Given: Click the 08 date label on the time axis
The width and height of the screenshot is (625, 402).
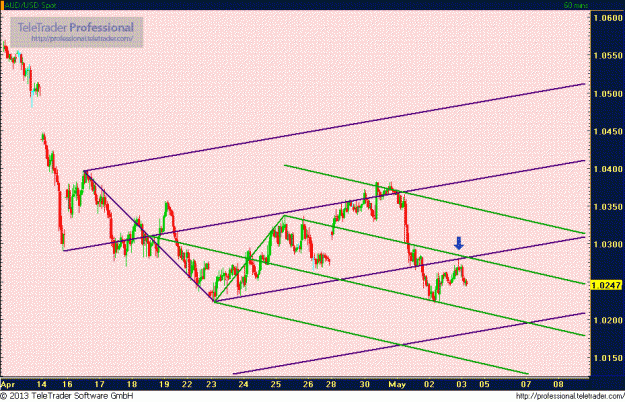Looking at the screenshot, I should [x=558, y=384].
